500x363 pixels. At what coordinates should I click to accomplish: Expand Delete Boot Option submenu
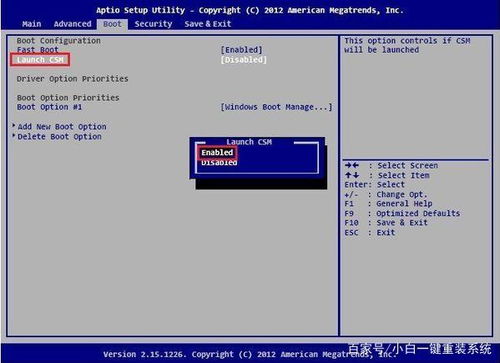[59, 137]
